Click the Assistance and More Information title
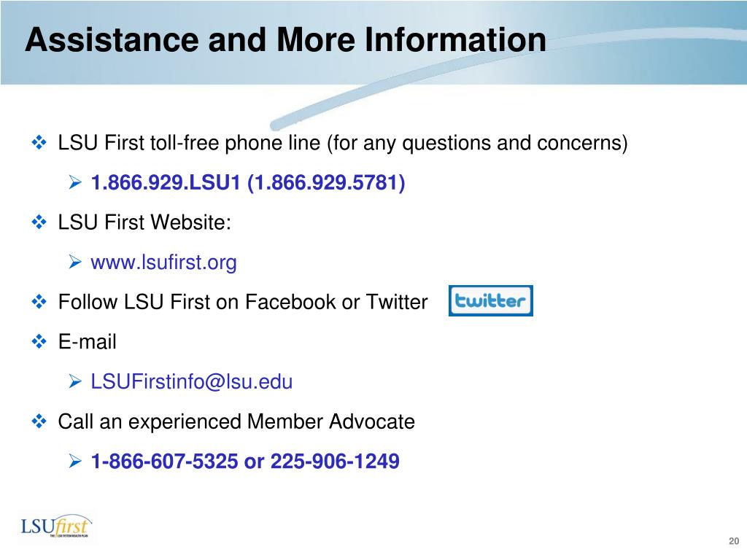The image size is (747, 560). (x=285, y=39)
